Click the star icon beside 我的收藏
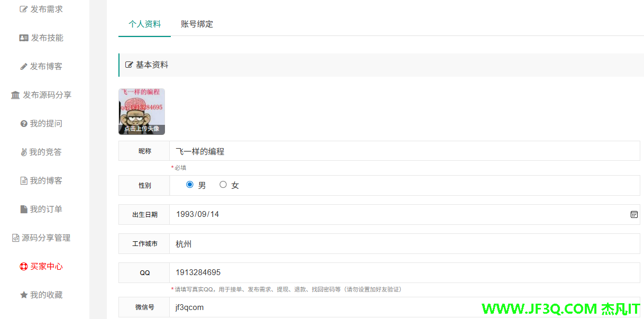The width and height of the screenshot is (644, 319). tap(24, 295)
